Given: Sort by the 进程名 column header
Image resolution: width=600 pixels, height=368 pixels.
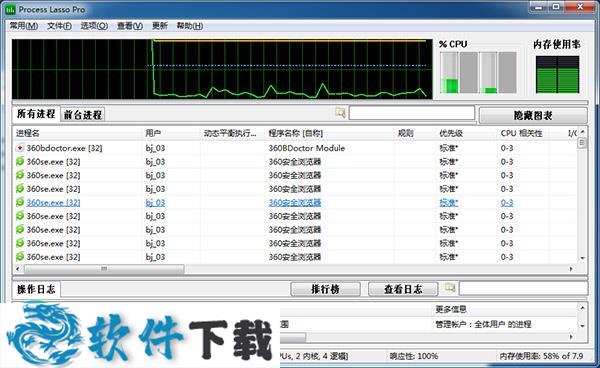Looking at the screenshot, I should [x=28, y=133].
